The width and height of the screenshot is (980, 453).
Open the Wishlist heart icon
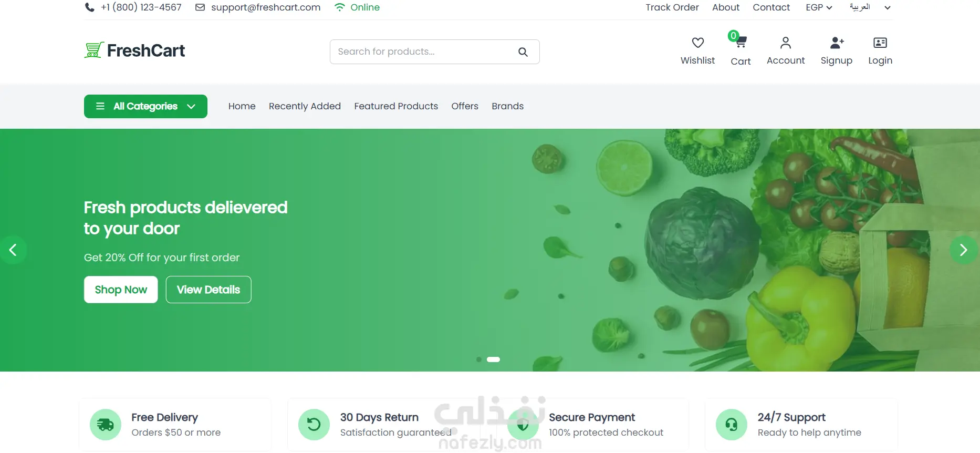point(697,43)
